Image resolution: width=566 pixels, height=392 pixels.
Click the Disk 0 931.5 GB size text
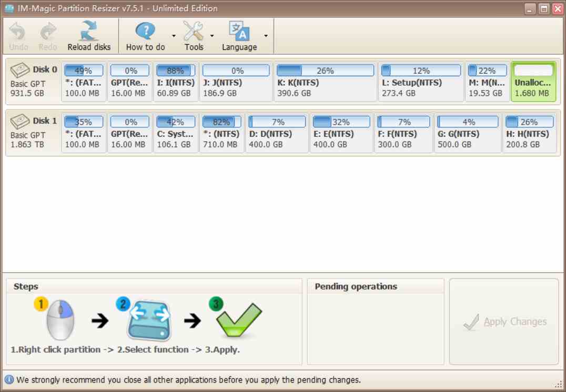[x=27, y=93]
